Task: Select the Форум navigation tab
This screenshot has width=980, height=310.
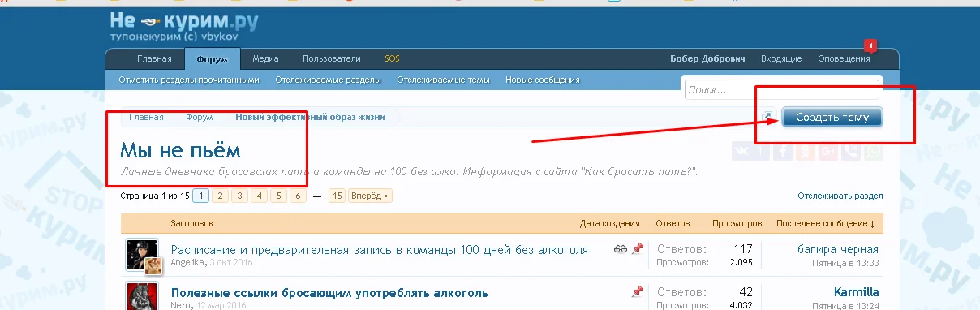Action: (x=213, y=58)
